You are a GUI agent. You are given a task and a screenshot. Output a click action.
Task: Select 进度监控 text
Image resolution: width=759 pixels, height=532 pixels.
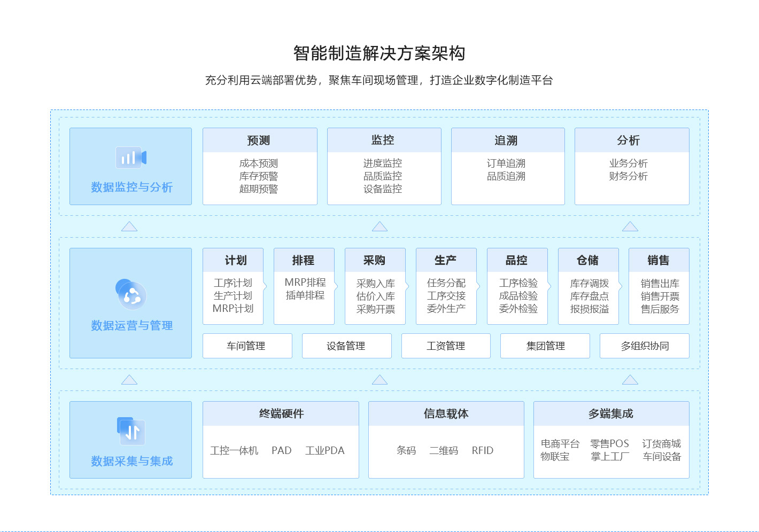(383, 163)
